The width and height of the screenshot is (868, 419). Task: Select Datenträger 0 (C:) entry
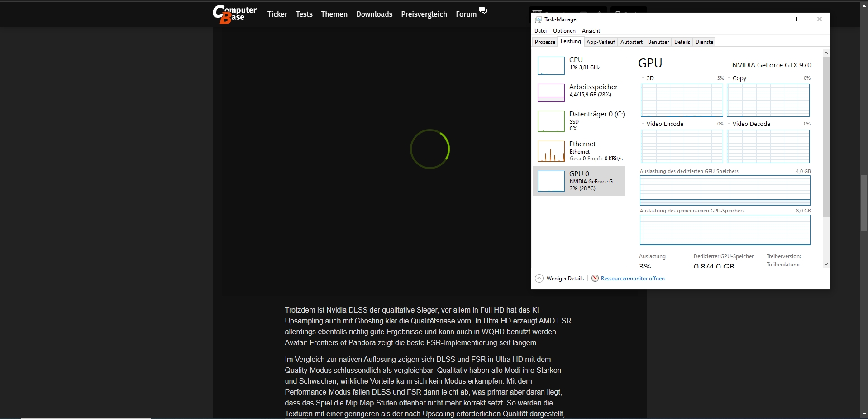point(579,121)
